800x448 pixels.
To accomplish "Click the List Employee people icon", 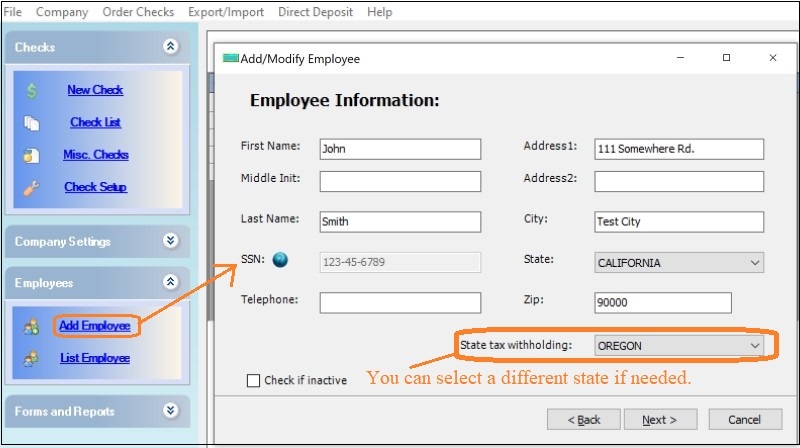I will (32, 358).
